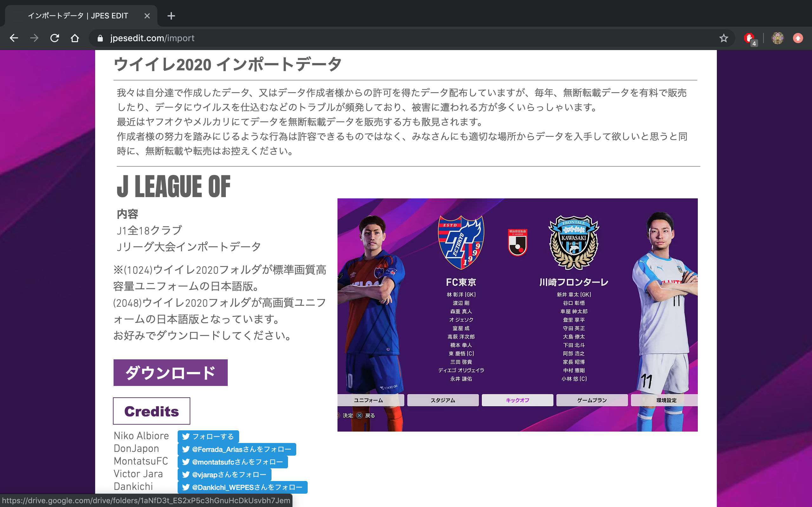
Task: Toggle @Ferrada_Arias Twitter follow button
Action: [x=236, y=449]
